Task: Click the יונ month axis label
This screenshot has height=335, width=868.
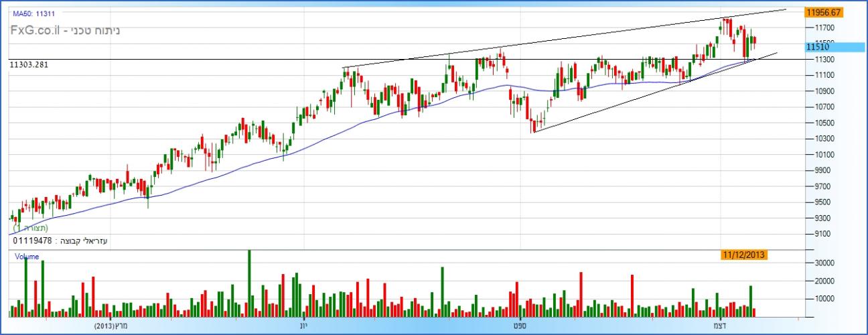Action: tap(303, 326)
